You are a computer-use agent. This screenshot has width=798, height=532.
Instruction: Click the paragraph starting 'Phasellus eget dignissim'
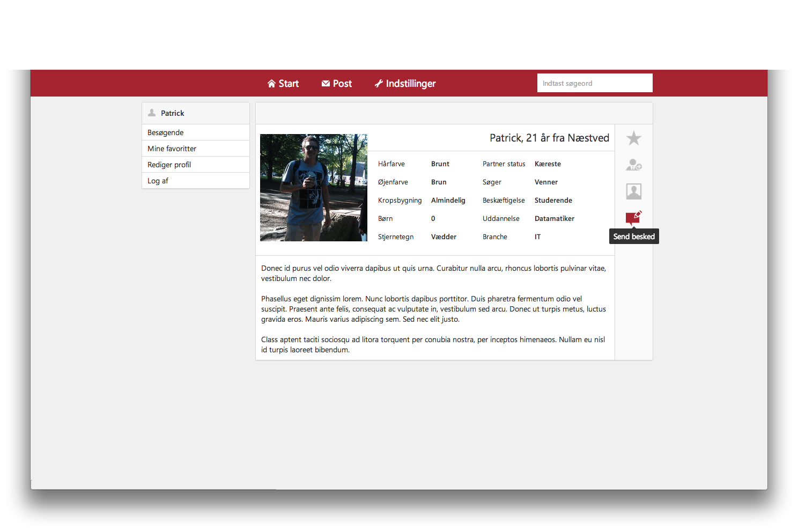pos(434,309)
